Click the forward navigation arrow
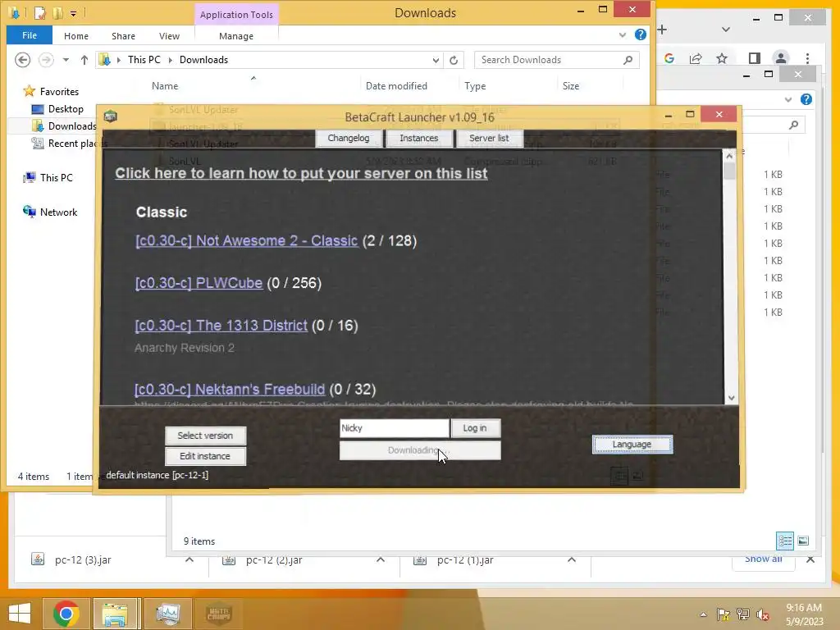This screenshot has height=630, width=840. pos(46,60)
